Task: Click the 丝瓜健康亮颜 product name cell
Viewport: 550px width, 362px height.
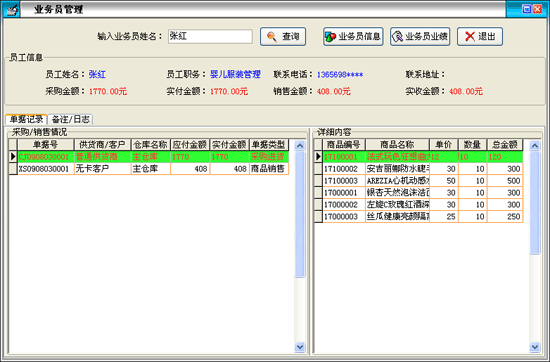Action: (397, 216)
